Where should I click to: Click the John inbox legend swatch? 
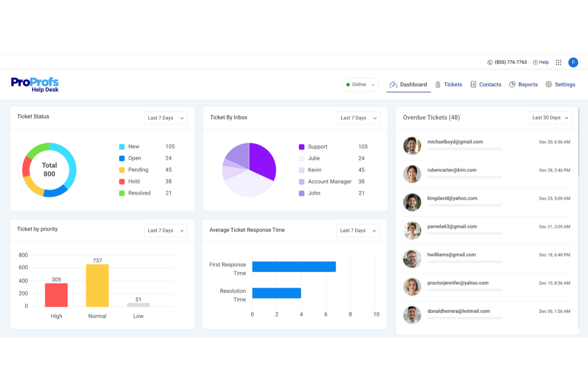(x=302, y=193)
